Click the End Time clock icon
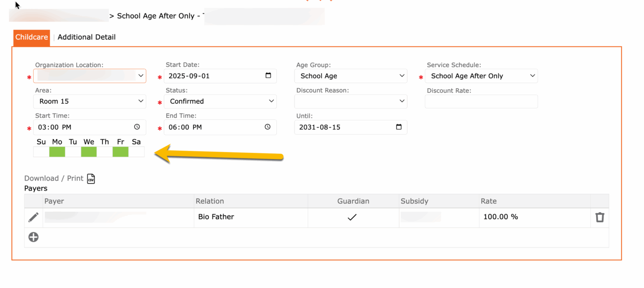Screen dimensions: 644x288 268,127
